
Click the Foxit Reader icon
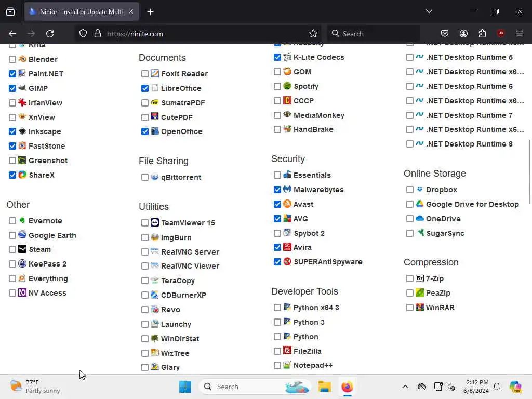(x=155, y=73)
